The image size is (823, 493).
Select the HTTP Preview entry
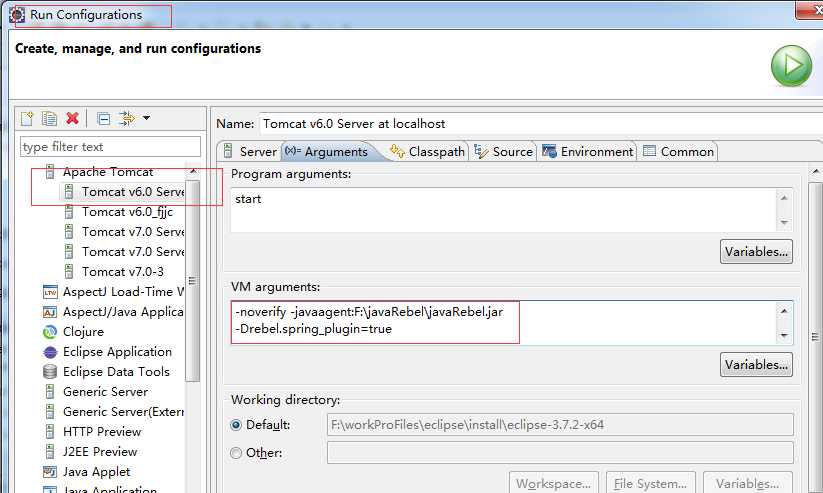(x=102, y=431)
